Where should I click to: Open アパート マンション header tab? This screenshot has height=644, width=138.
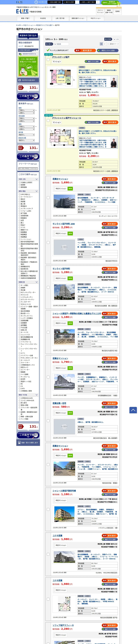tap(100, 11)
